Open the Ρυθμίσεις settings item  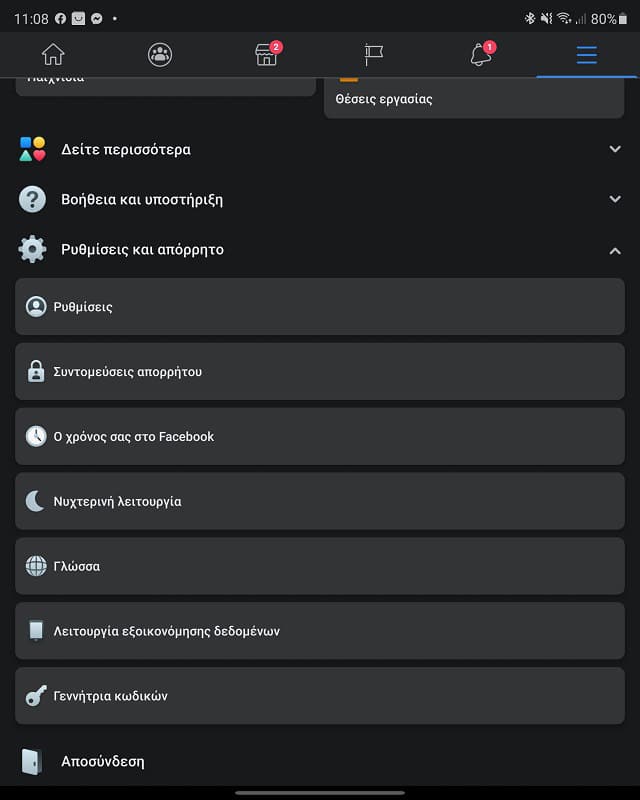(320, 307)
